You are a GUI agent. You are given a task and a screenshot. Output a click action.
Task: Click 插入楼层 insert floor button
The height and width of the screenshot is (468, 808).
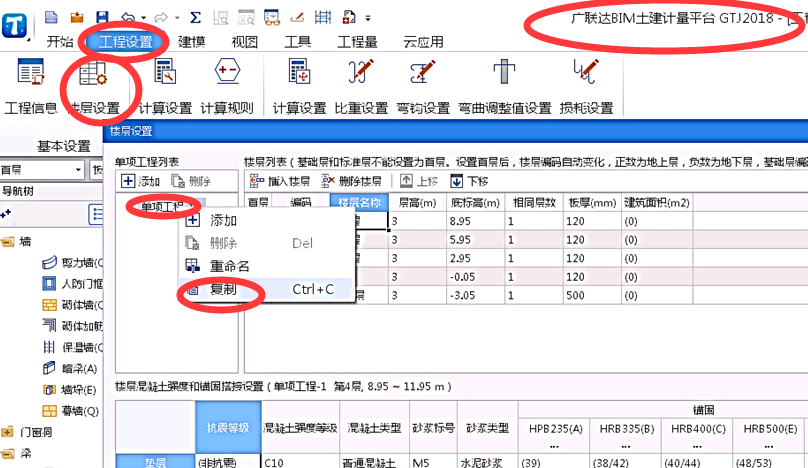pos(280,181)
